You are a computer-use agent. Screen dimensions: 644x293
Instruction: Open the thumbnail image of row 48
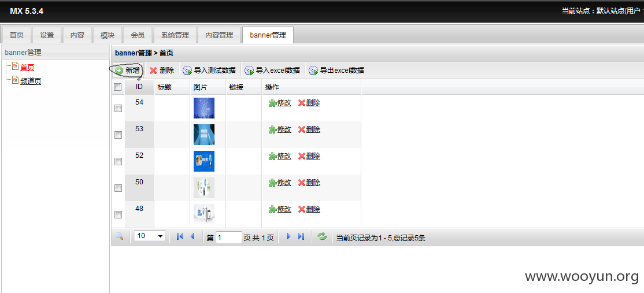[204, 214]
